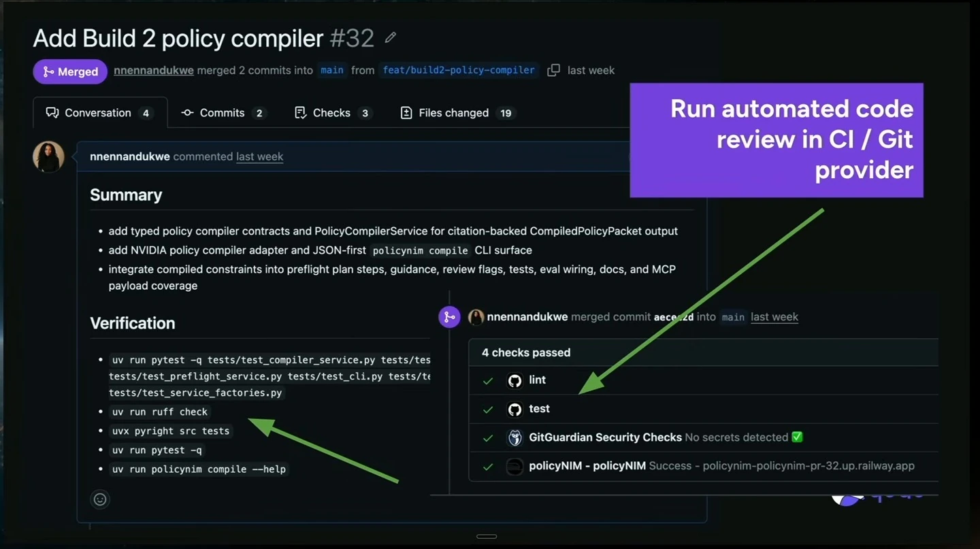Click the small avatar in merge event
Screen dimensions: 980x549
[x=476, y=317]
